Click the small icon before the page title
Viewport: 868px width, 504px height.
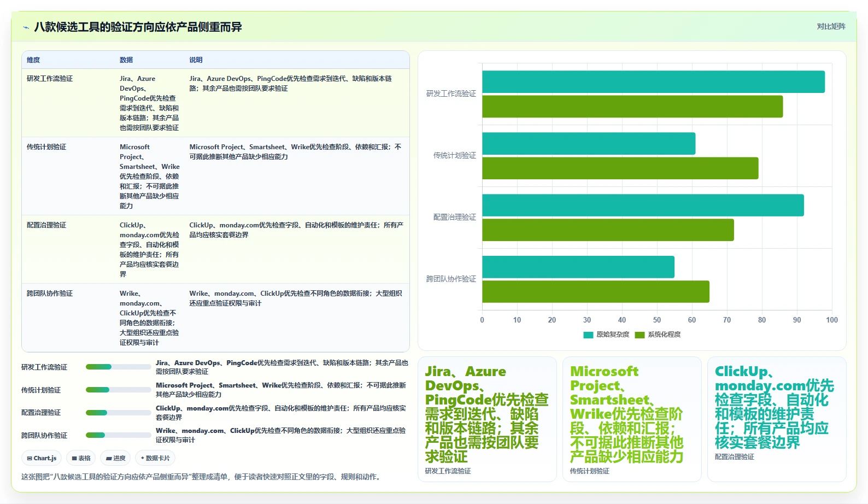point(26,27)
